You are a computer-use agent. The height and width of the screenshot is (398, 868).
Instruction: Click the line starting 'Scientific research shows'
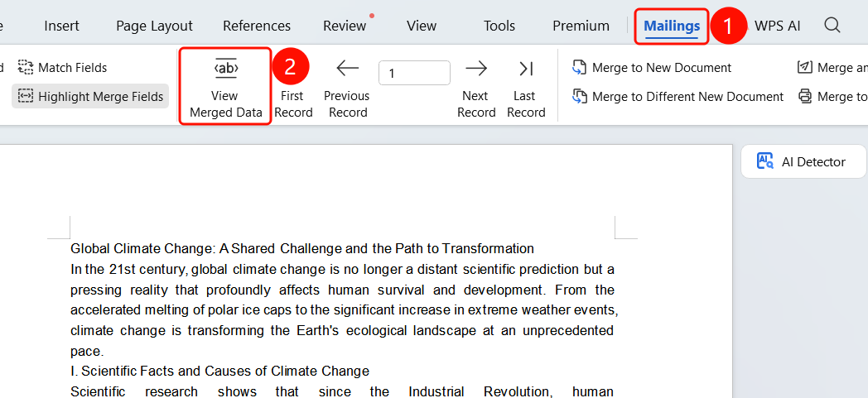point(343,391)
